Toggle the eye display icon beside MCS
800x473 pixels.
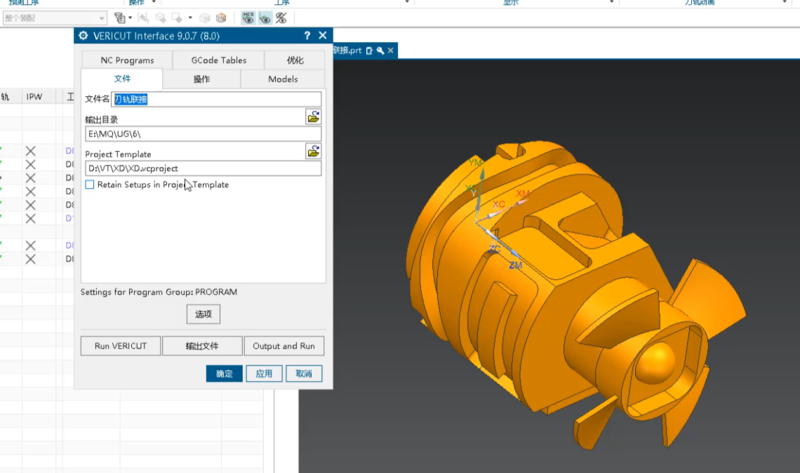[265, 18]
